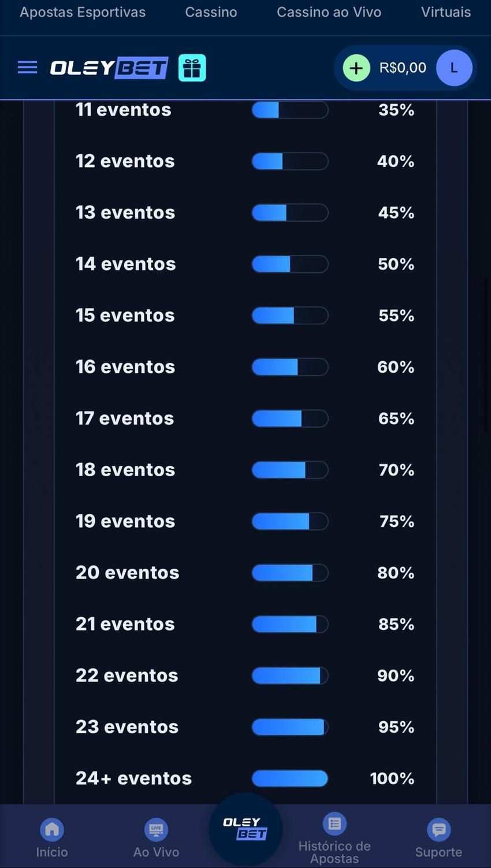Tap the center OleyBet round button
The image size is (491, 868).
pyautogui.click(x=245, y=829)
